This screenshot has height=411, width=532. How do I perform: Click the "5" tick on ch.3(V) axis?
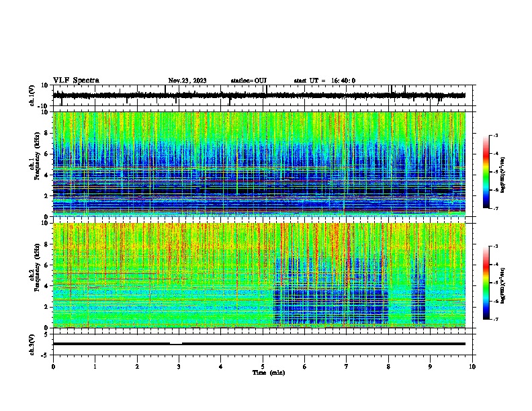point(46,334)
